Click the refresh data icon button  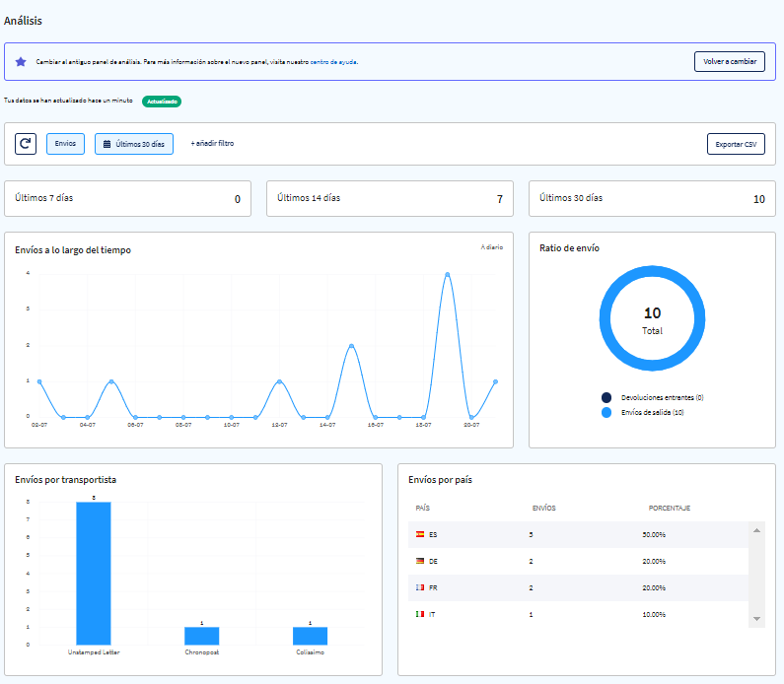26,144
